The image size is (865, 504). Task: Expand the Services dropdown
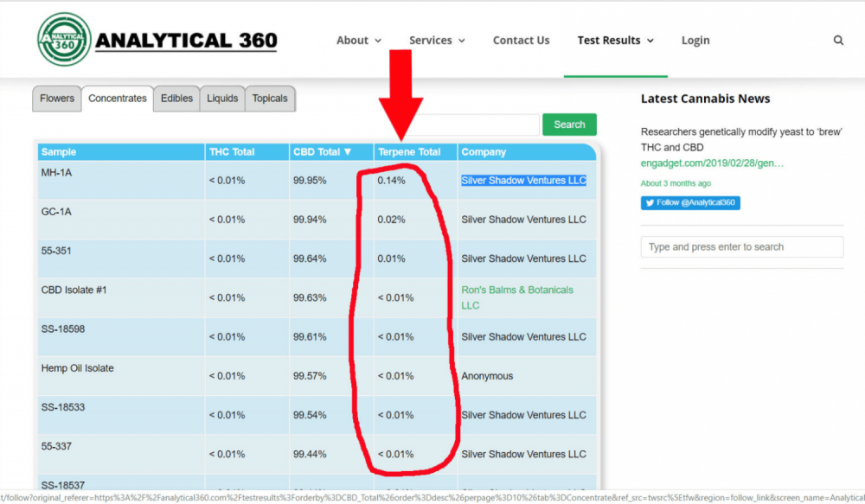coord(437,41)
